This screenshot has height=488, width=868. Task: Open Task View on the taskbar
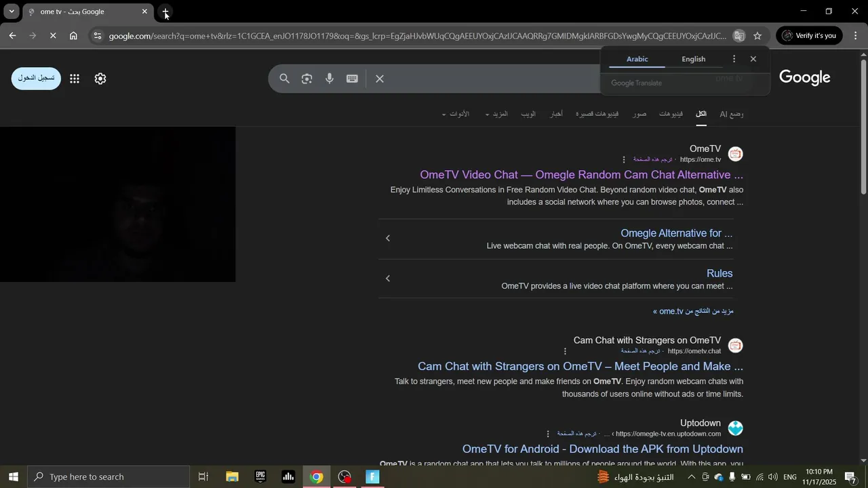coord(203,476)
